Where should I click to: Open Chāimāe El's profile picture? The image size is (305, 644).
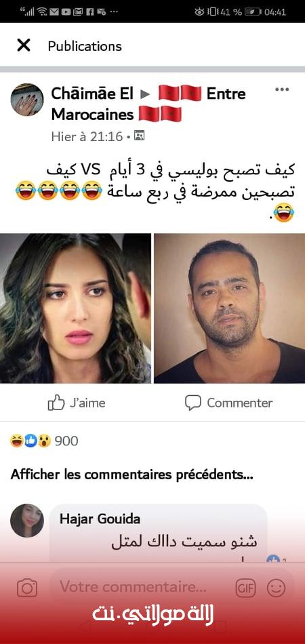pyautogui.click(x=26, y=100)
